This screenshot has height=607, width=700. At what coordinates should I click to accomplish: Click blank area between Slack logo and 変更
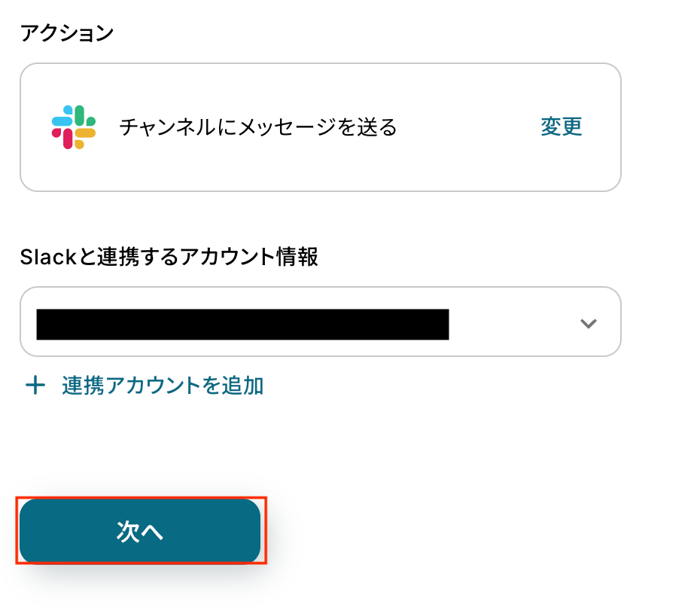(x=467, y=127)
